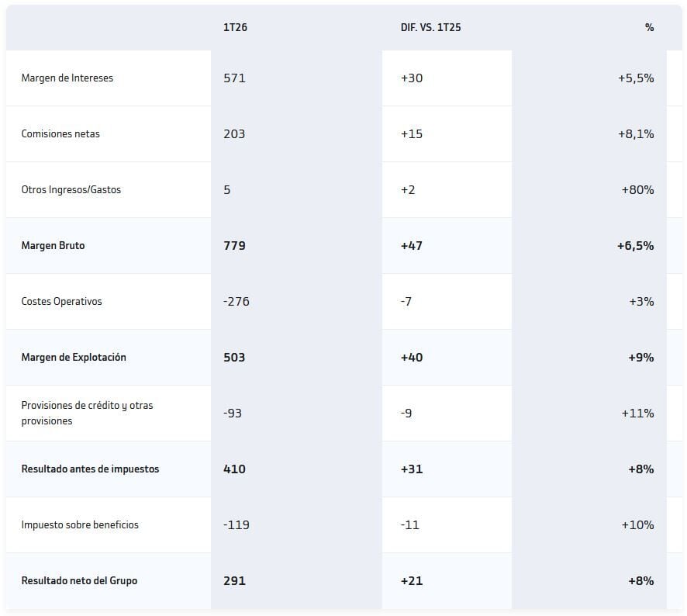Screen dimensions: 687x616
Task: Click the -276 Costes Operativos value
Action: (236, 302)
